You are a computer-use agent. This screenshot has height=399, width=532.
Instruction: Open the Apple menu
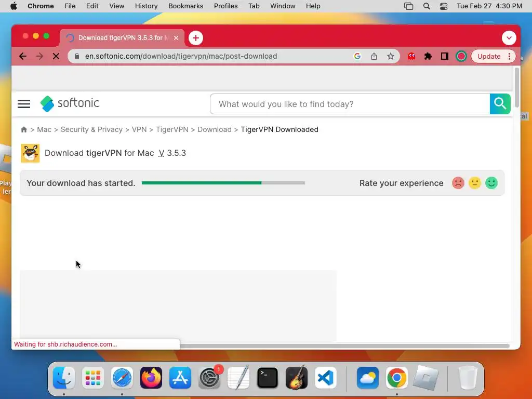14,6
